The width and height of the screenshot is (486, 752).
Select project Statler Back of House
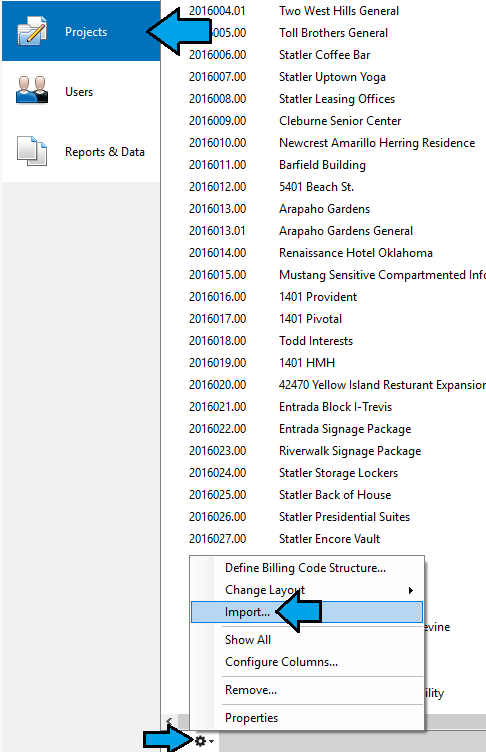pyautogui.click(x=335, y=495)
